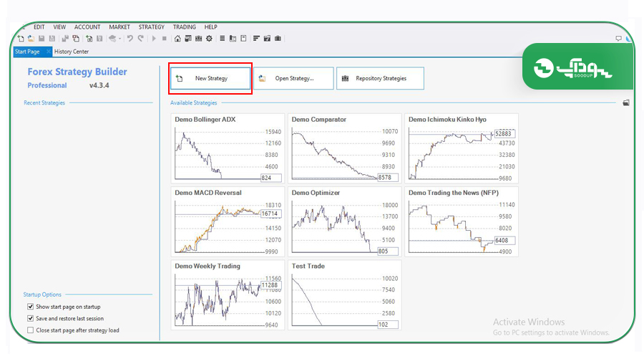
Task: Open the Demo MACD Reversal strategy
Action: click(228, 221)
